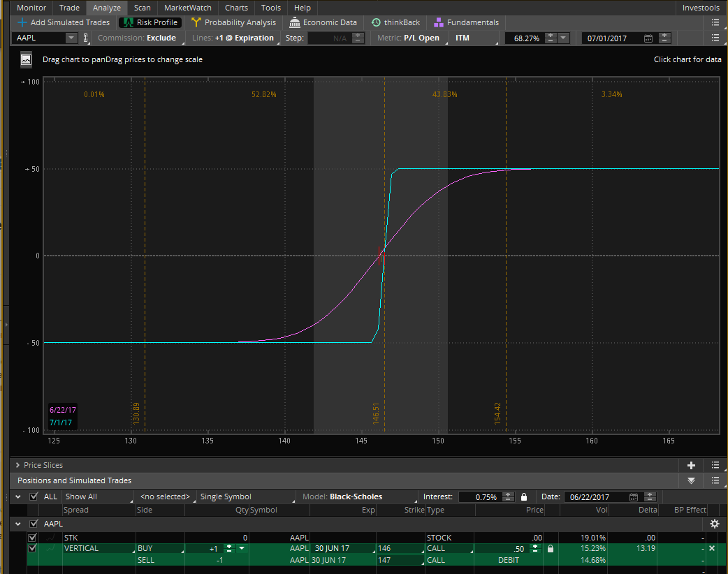
Task: Uncheck the VERTICAL spread checkbox
Action: (x=31, y=549)
